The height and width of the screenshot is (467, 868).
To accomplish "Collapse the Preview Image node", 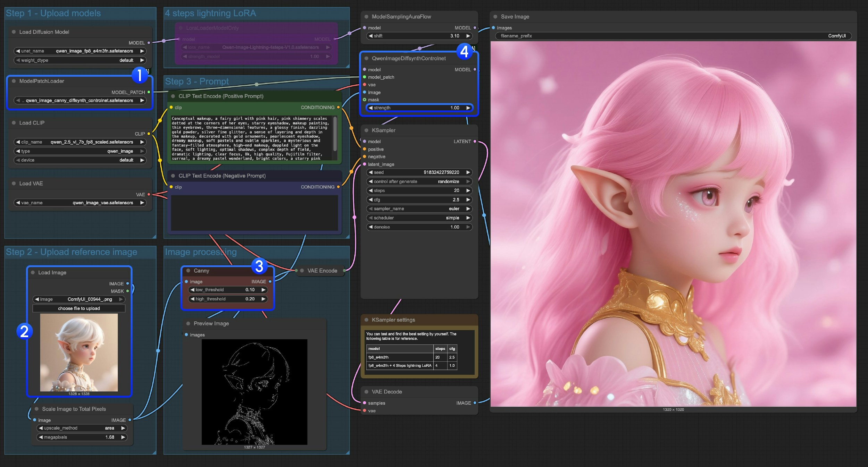I will 188,323.
